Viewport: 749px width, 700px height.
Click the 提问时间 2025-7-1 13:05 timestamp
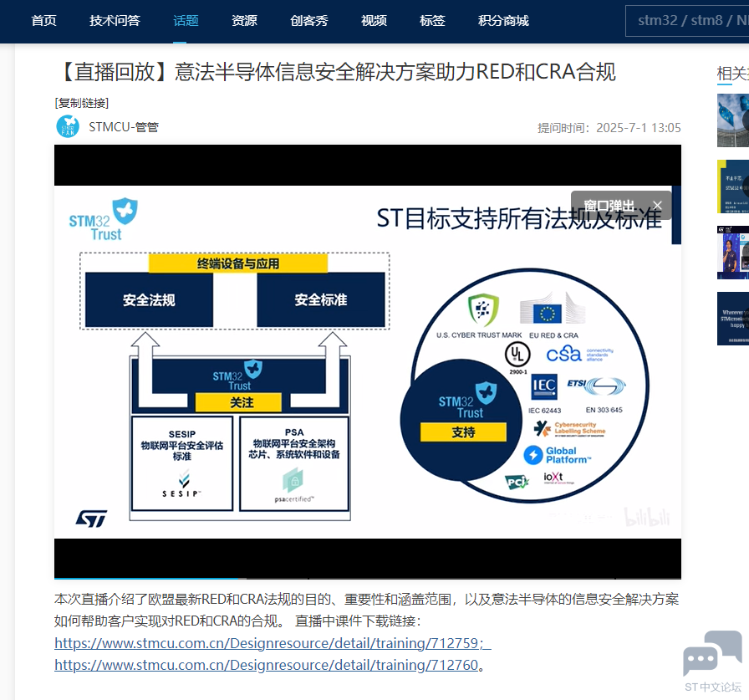click(x=609, y=128)
